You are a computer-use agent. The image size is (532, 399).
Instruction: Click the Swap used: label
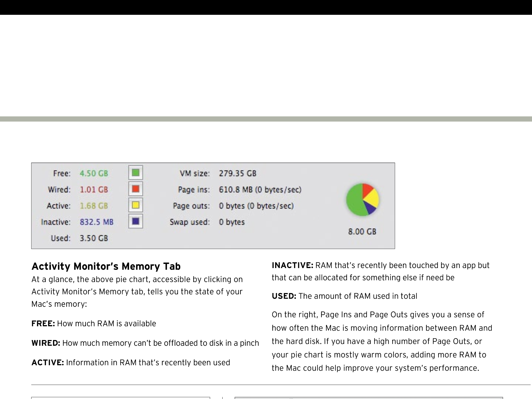tap(190, 222)
